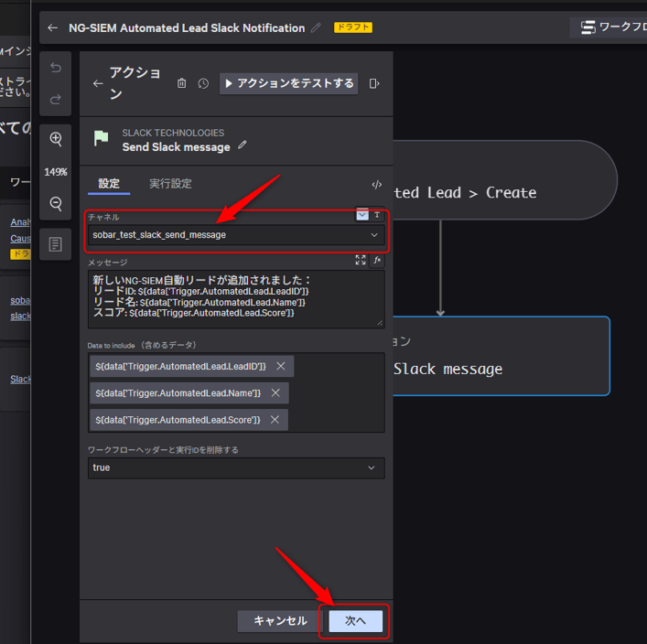Expand the message editor to full screen
Screen dimensions: 647x644
[361, 260]
